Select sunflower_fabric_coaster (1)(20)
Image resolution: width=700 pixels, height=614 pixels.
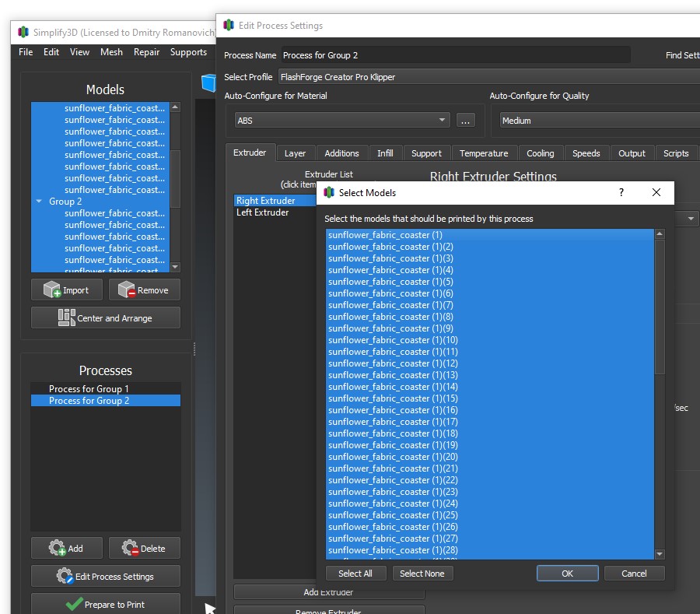click(x=490, y=457)
